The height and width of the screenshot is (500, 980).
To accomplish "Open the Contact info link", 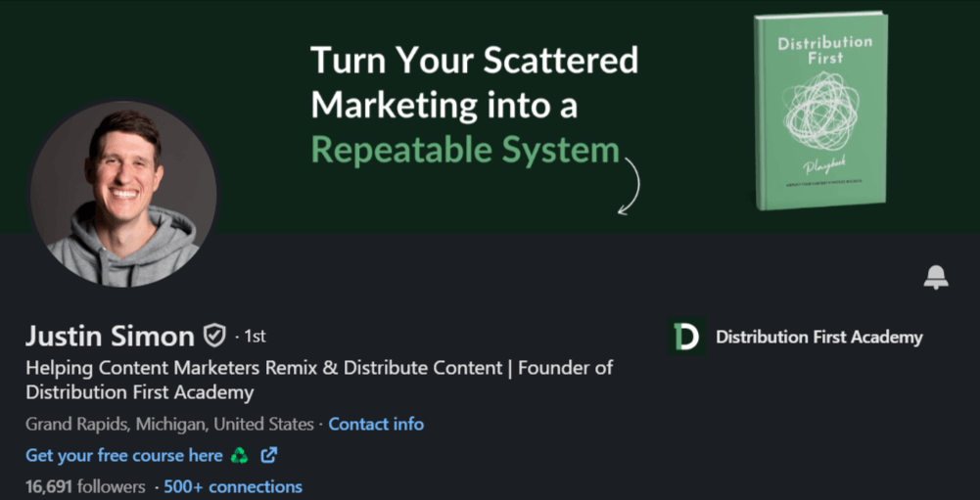I will tap(376, 425).
